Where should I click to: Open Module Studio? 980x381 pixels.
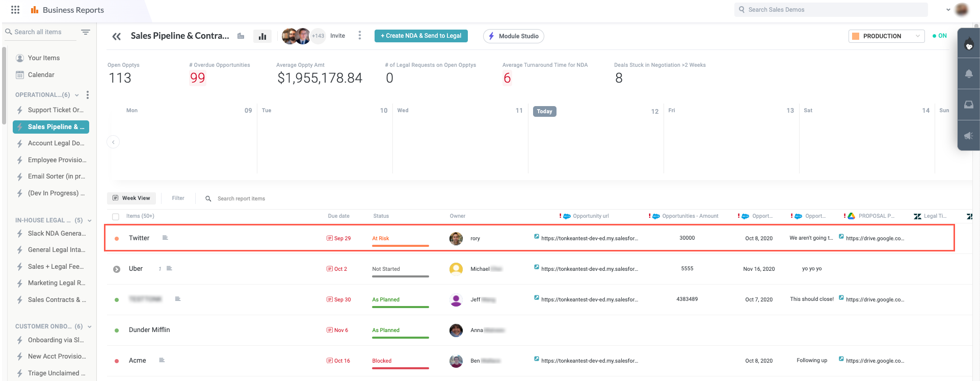[x=514, y=36]
